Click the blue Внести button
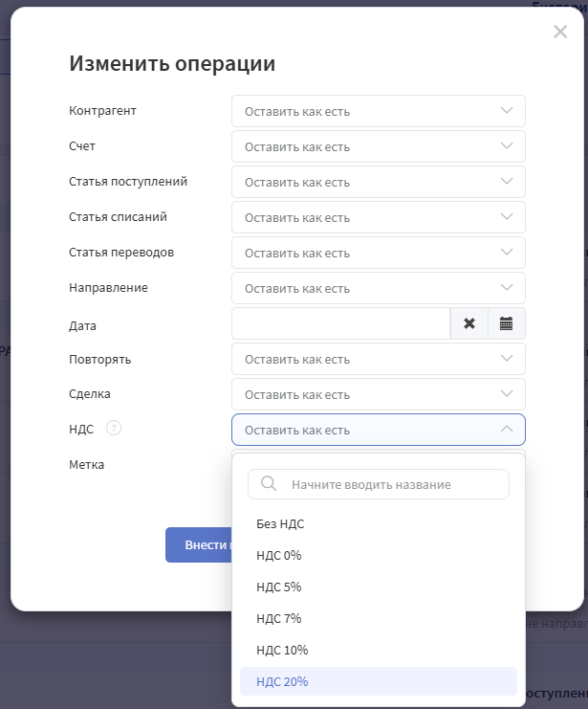 (199, 545)
